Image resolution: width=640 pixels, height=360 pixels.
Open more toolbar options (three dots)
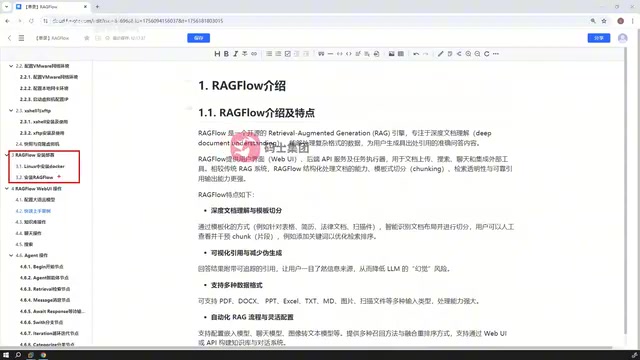coord(496,54)
